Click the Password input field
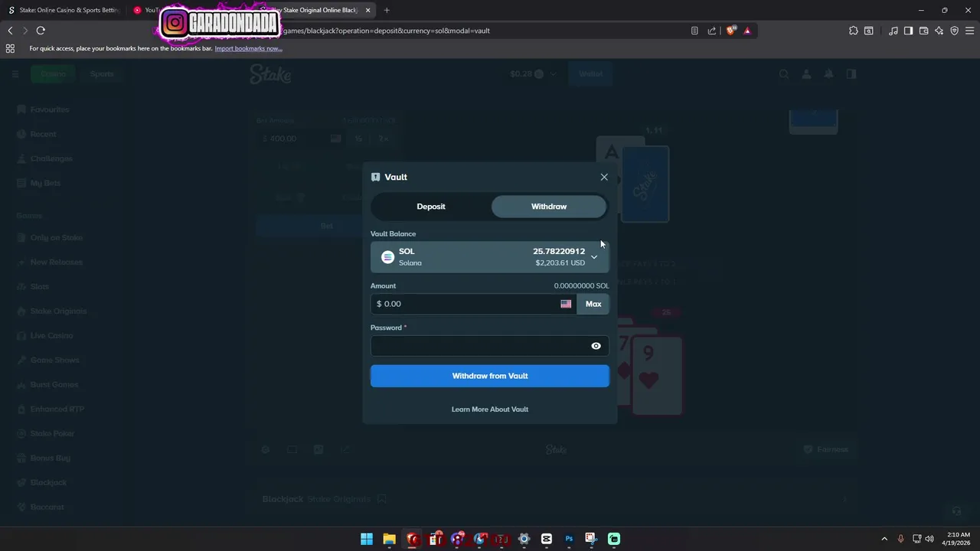This screenshot has height=551, width=980. (490, 346)
